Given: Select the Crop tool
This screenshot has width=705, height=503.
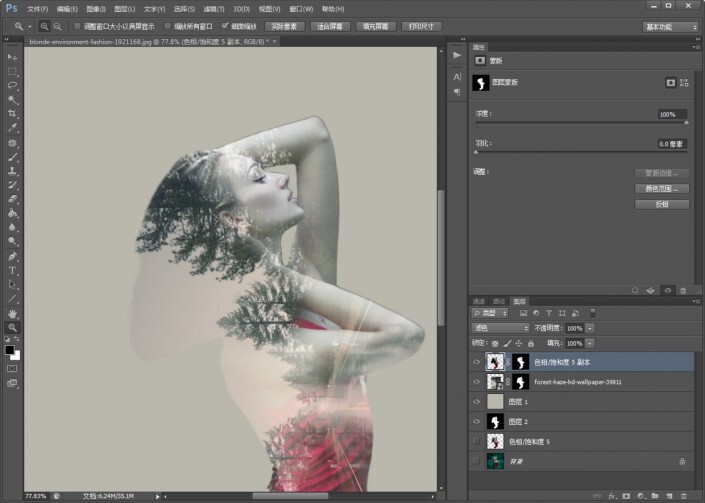Looking at the screenshot, I should (x=13, y=114).
